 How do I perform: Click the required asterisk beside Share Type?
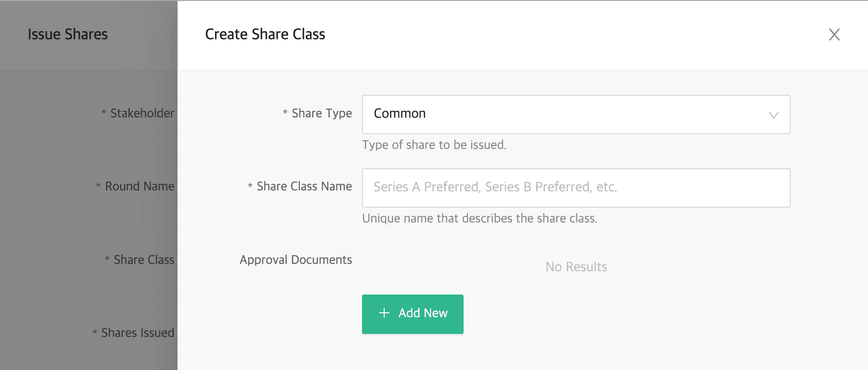pos(285,113)
